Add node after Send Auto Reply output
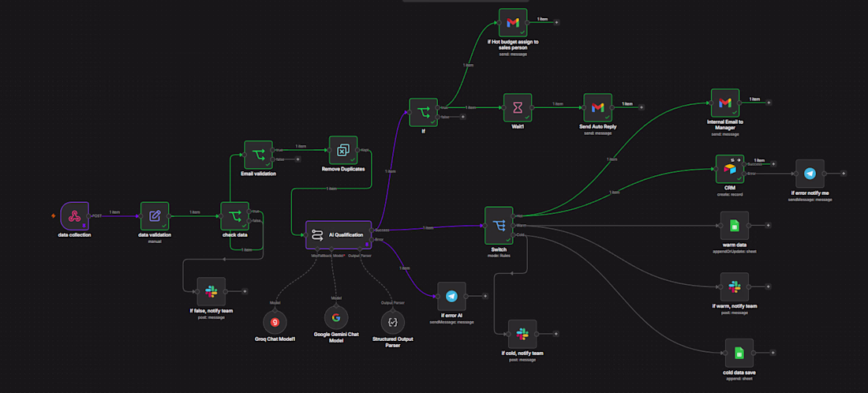 642,107
